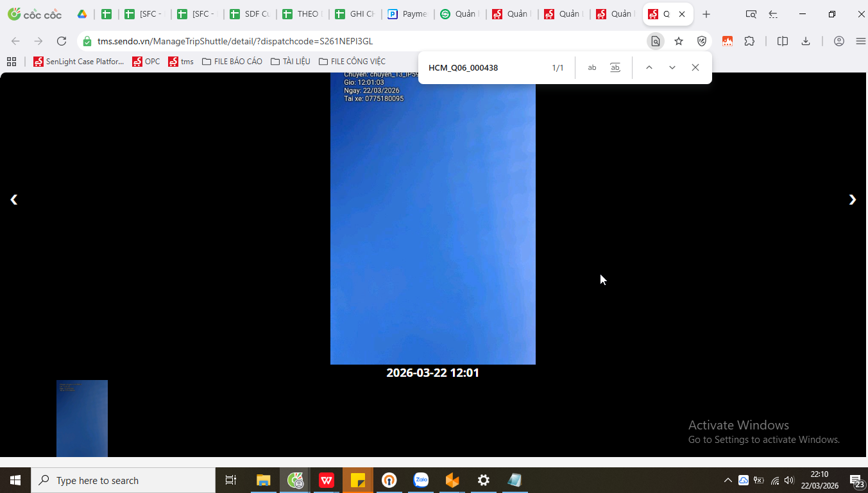Open the browser main menu

(x=861, y=41)
